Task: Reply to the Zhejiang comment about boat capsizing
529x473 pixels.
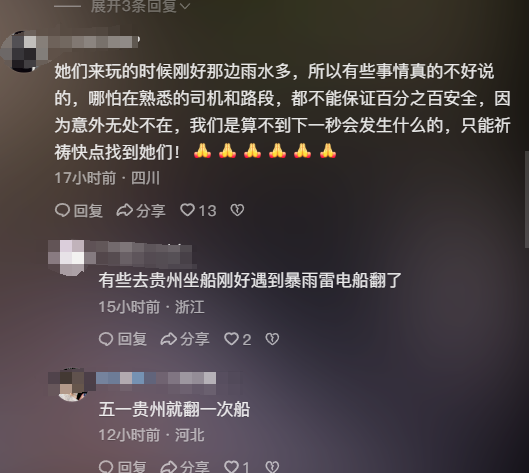Action: (x=123, y=339)
